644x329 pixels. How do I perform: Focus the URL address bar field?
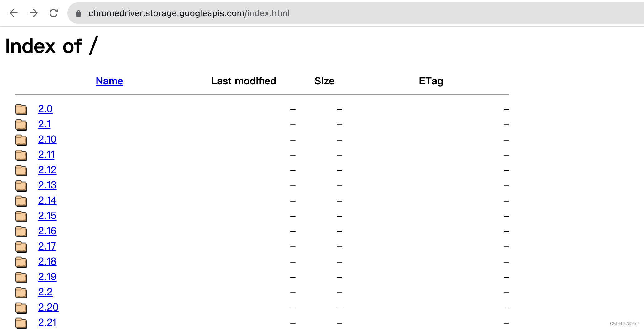point(355,13)
